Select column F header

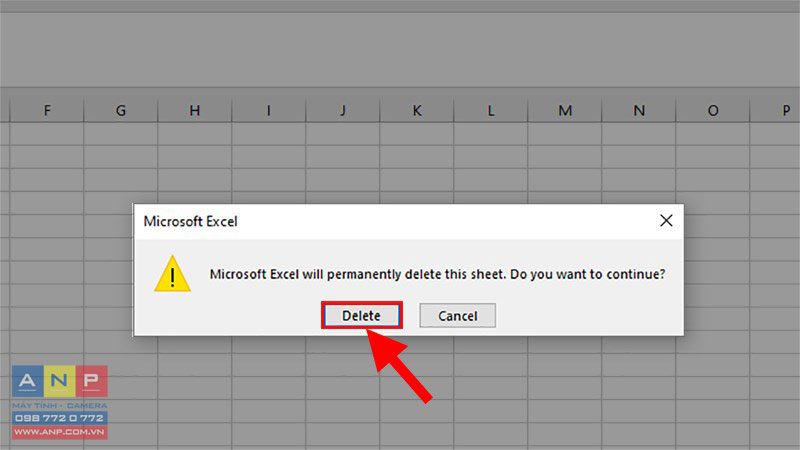(x=47, y=110)
